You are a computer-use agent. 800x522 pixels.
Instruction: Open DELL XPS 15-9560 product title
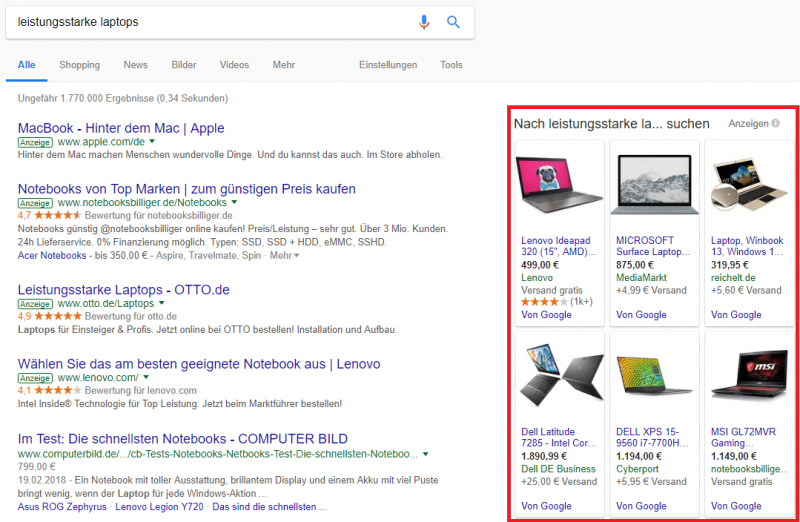[653, 437]
